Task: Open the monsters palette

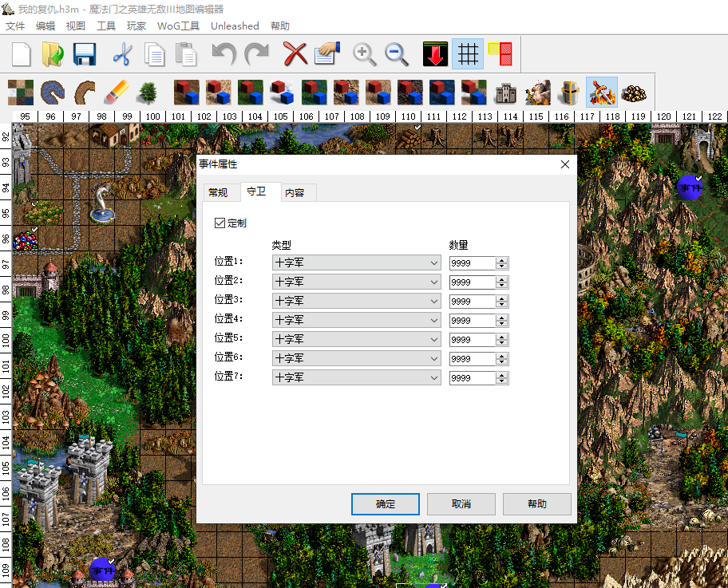Action: tap(538, 93)
